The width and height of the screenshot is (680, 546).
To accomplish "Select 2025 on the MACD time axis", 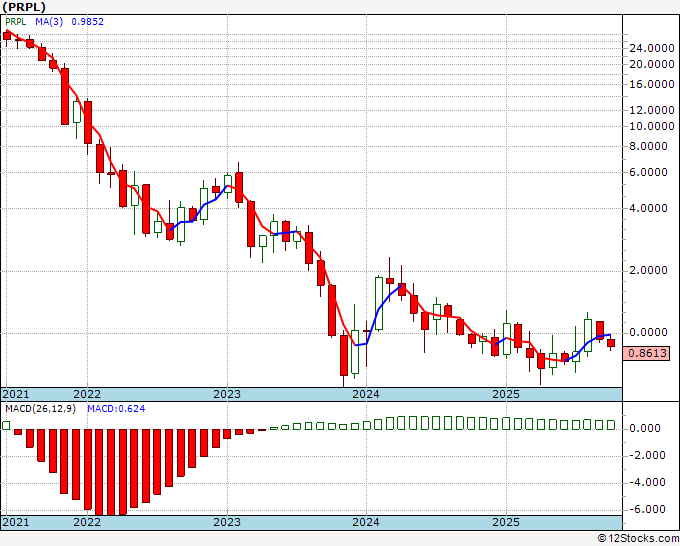I will click(x=506, y=522).
